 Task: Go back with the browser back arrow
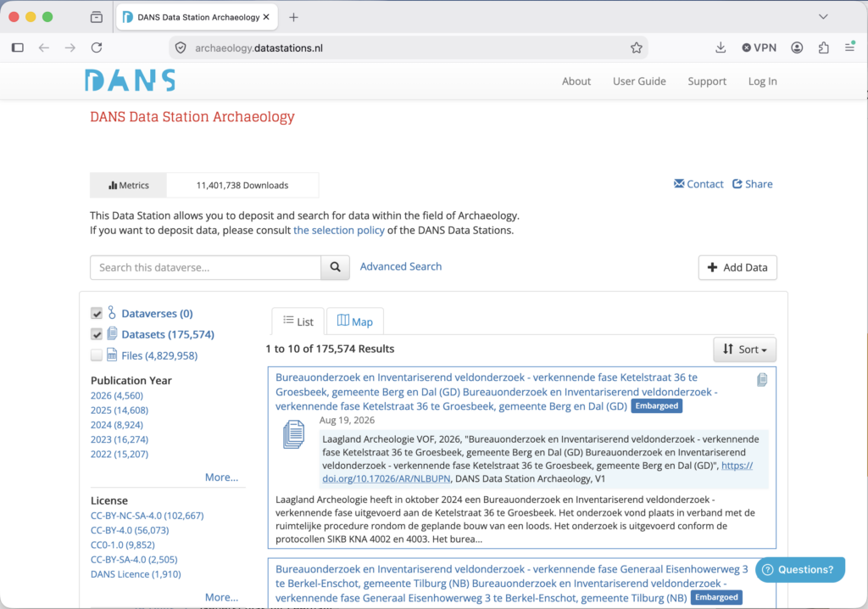coord(44,47)
